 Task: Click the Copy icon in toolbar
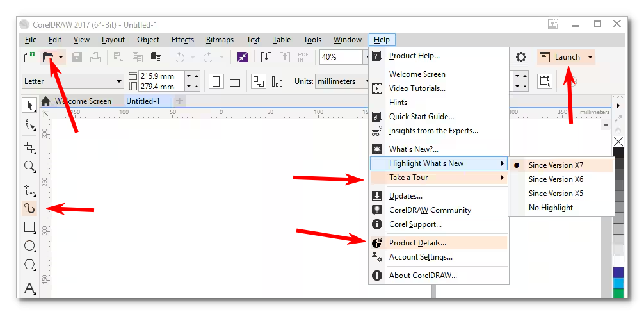[137, 57]
